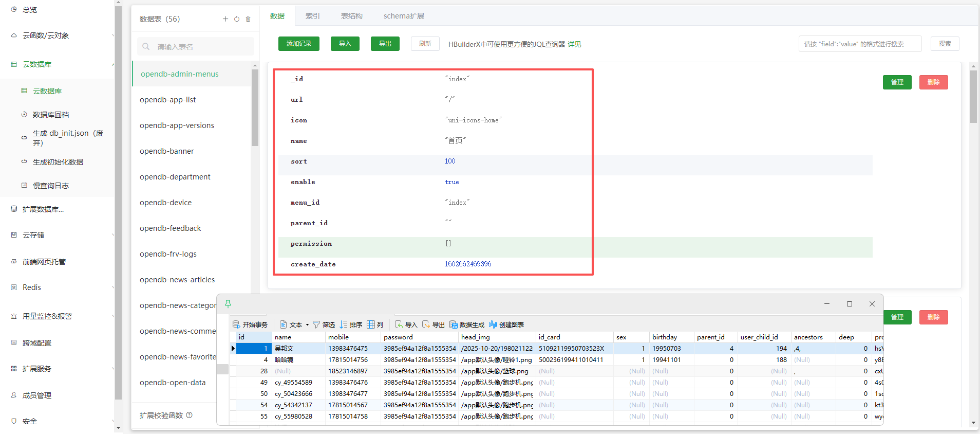Click the 排序 sort tool
This screenshot has height=434, width=980.
click(x=351, y=324)
